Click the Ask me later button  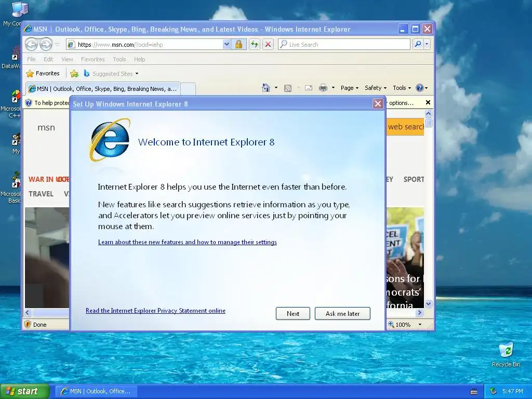tap(342, 313)
